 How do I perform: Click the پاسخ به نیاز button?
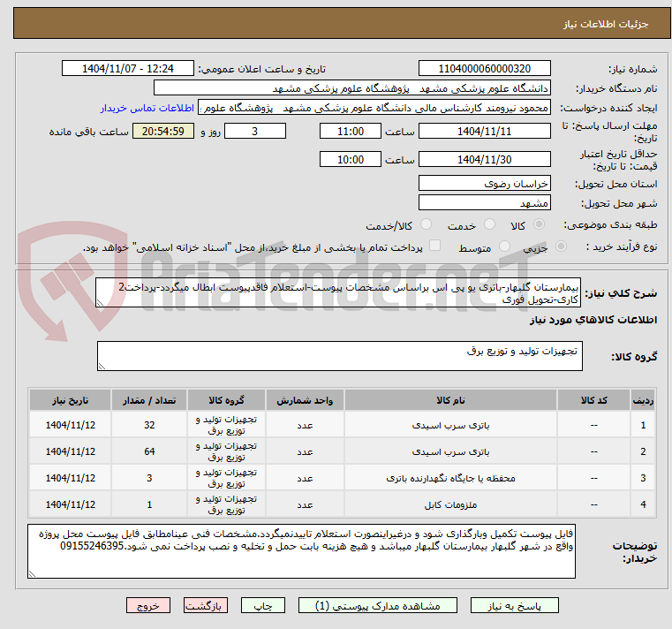pyautogui.click(x=514, y=605)
